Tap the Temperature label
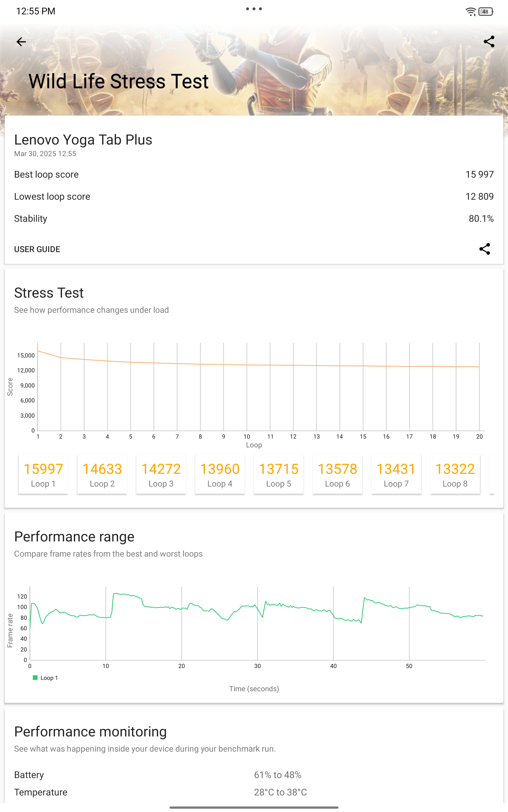 pyautogui.click(x=41, y=792)
